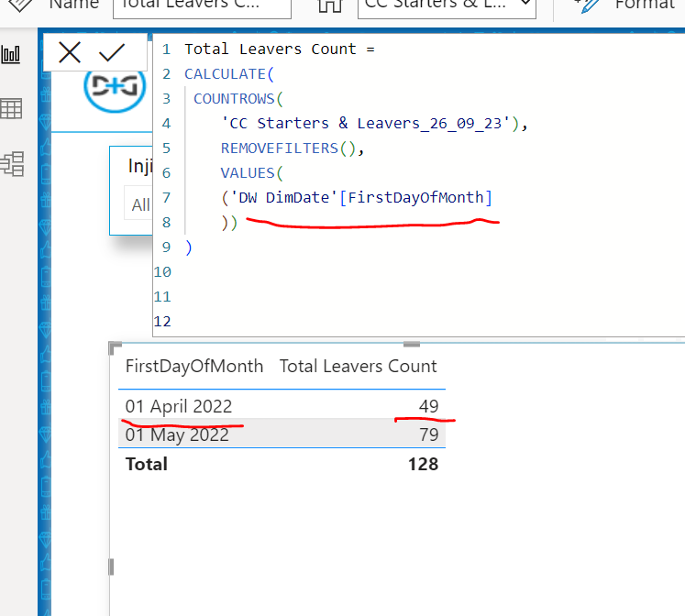Grab the table visual top-left corner handle

115,348
